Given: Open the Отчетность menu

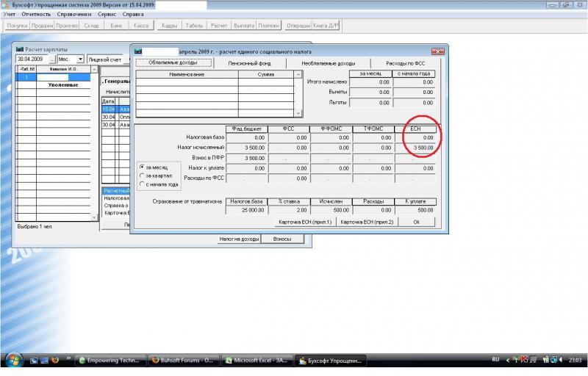Looking at the screenshot, I should click(37, 14).
